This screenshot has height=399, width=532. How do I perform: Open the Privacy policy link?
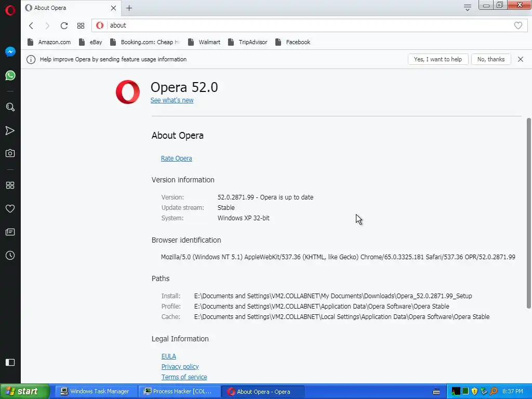pos(180,367)
